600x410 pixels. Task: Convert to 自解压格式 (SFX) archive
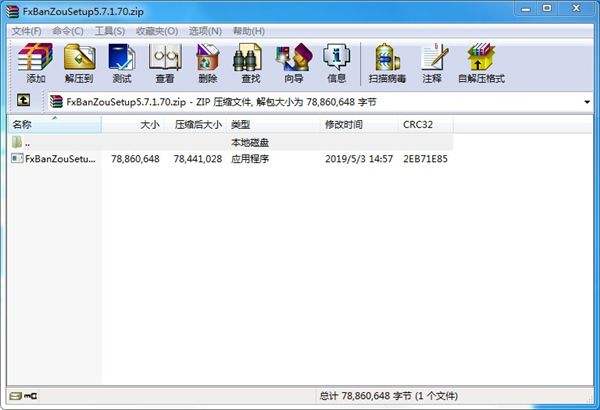(481, 63)
